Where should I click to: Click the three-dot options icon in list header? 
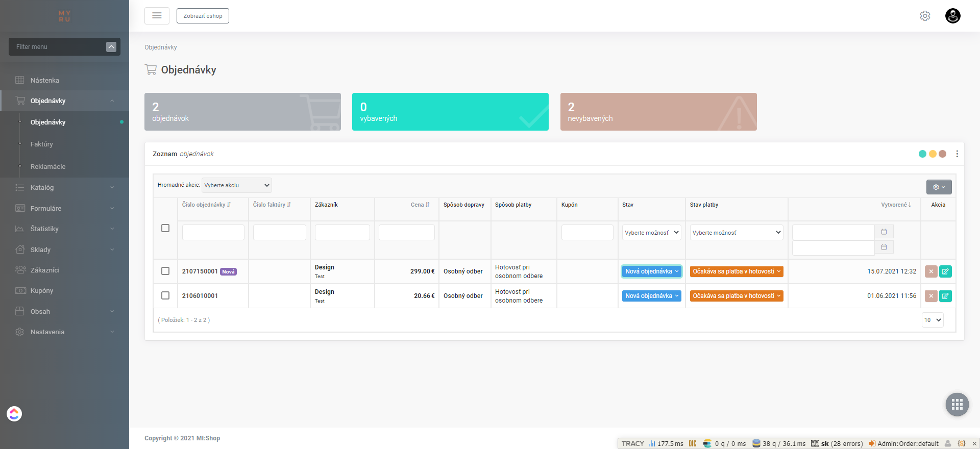(x=957, y=154)
